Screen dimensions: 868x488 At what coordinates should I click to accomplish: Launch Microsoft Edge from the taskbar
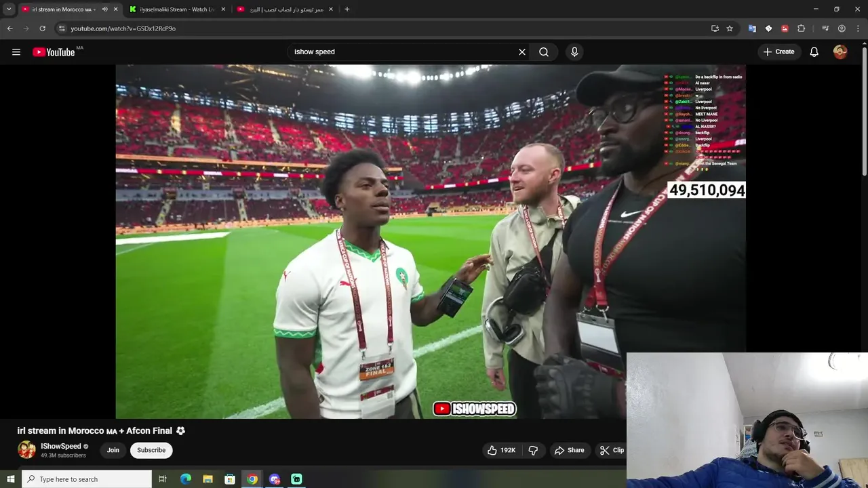tap(185, 479)
